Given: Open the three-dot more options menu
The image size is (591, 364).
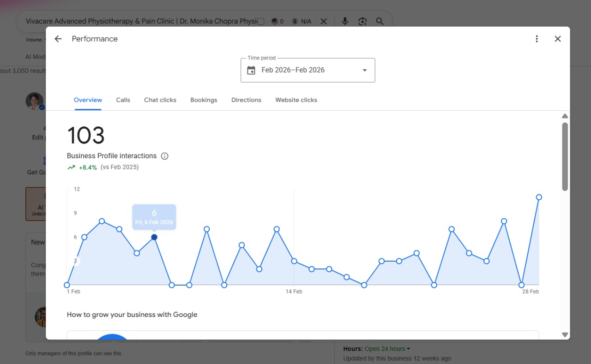Looking at the screenshot, I should coord(537,39).
